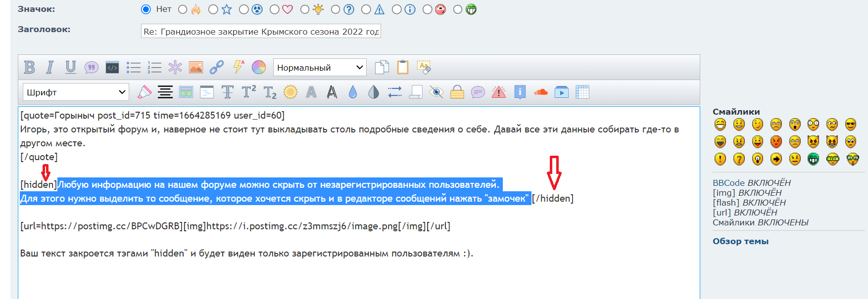Paste text with the clipboard icon
868x299 pixels.
tap(403, 67)
